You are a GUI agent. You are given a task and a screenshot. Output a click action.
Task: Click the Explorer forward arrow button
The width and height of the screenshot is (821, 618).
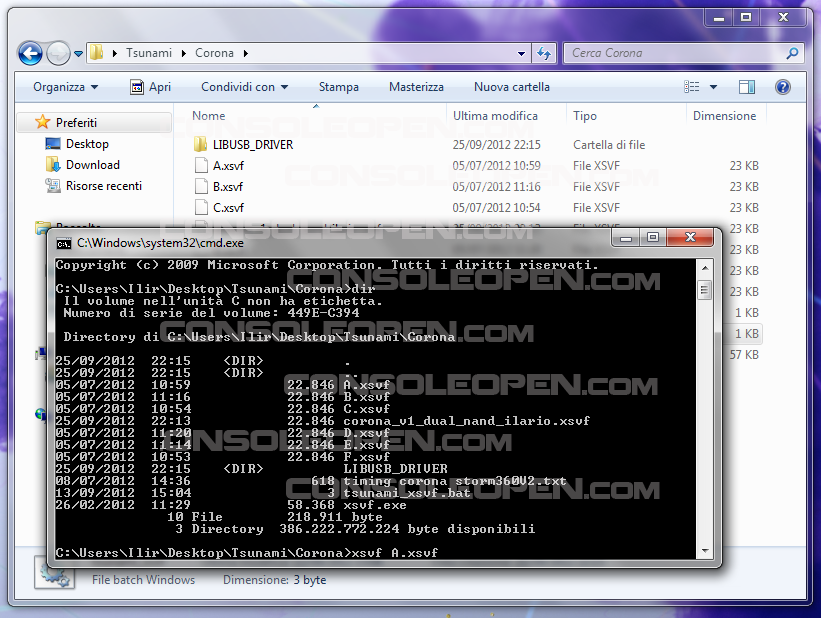58,53
